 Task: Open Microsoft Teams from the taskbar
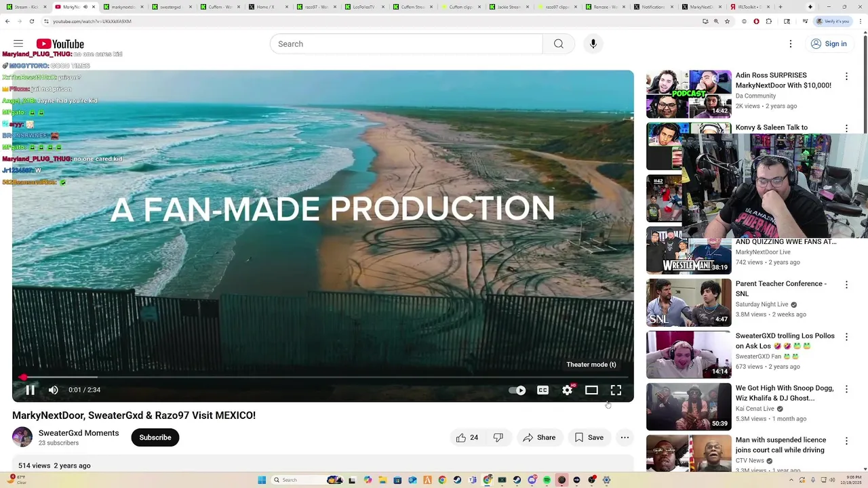[473, 480]
